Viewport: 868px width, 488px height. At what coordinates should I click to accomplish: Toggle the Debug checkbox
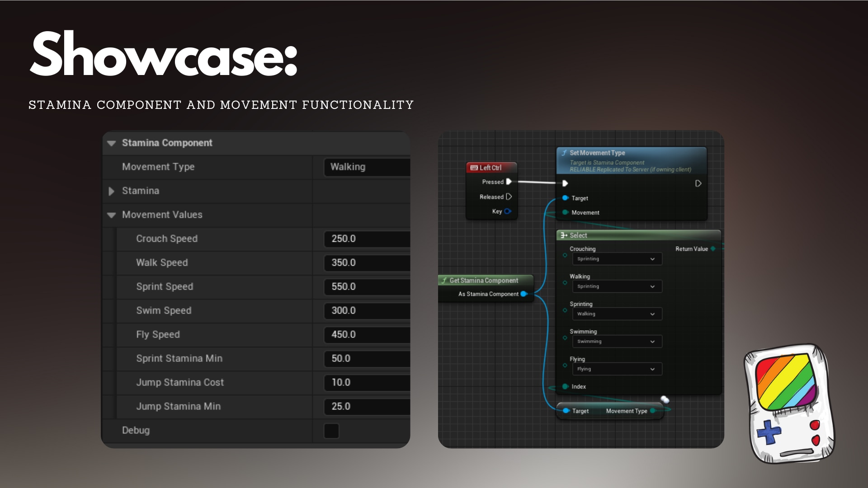tap(331, 431)
